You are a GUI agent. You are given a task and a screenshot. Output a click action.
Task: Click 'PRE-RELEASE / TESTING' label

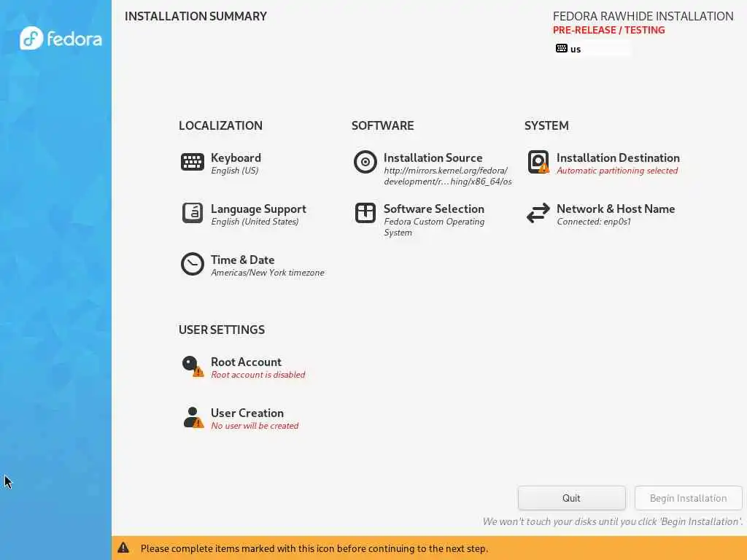[609, 30]
